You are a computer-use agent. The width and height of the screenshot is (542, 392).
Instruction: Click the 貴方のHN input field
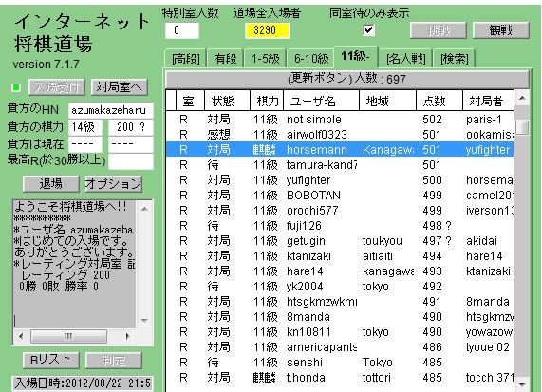[111, 110]
